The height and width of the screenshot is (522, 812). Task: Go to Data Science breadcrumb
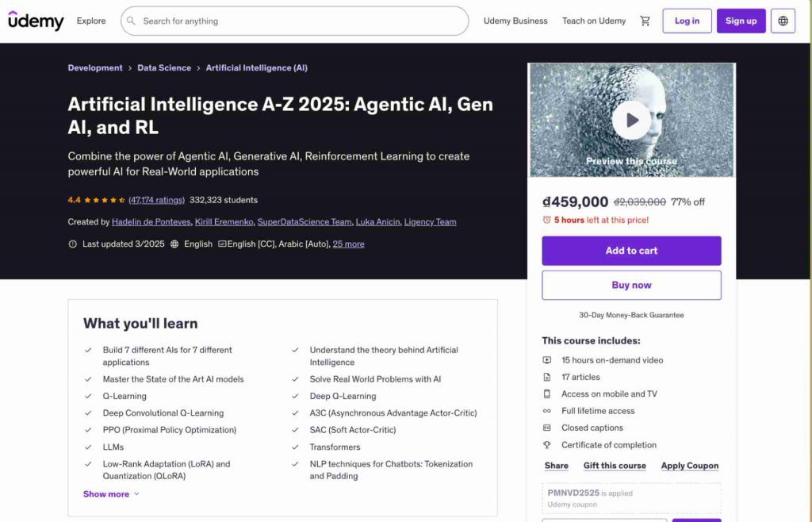[164, 68]
